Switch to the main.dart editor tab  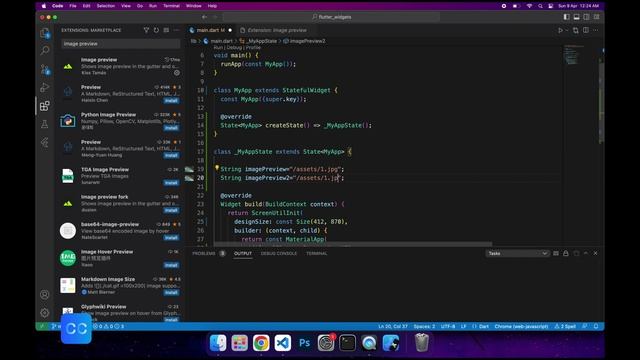[211, 30]
